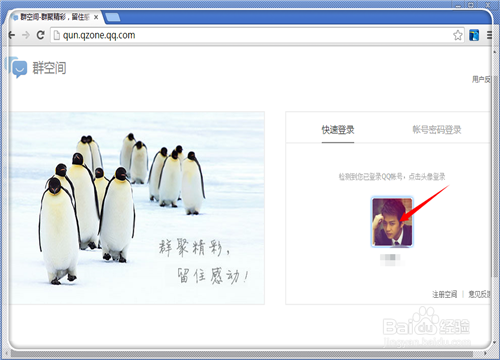Click the page icon in the address bar

pos(57,35)
